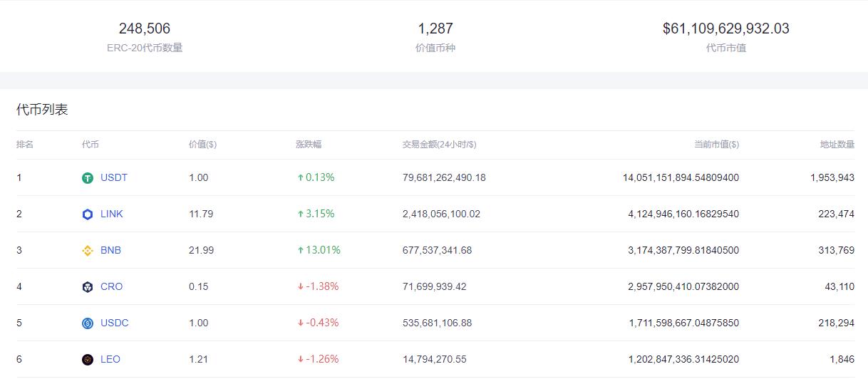The image size is (868, 379).
Task: Click the 代币列表 heading
Action: 42,110
